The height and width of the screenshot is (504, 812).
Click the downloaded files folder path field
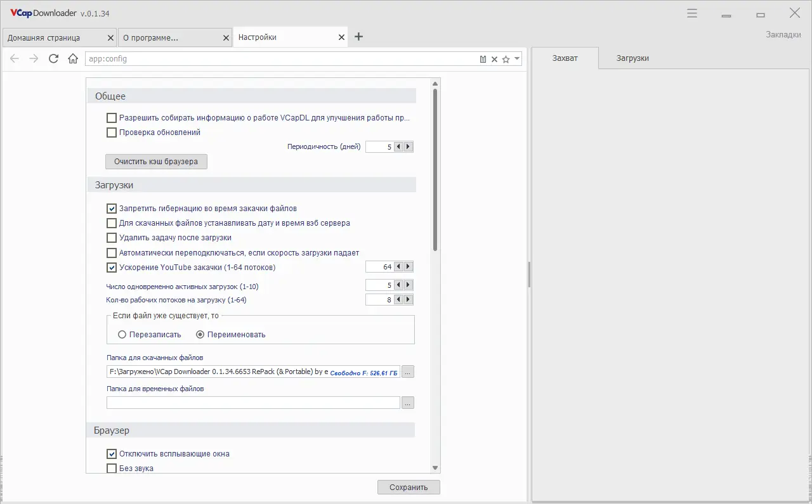(x=253, y=372)
